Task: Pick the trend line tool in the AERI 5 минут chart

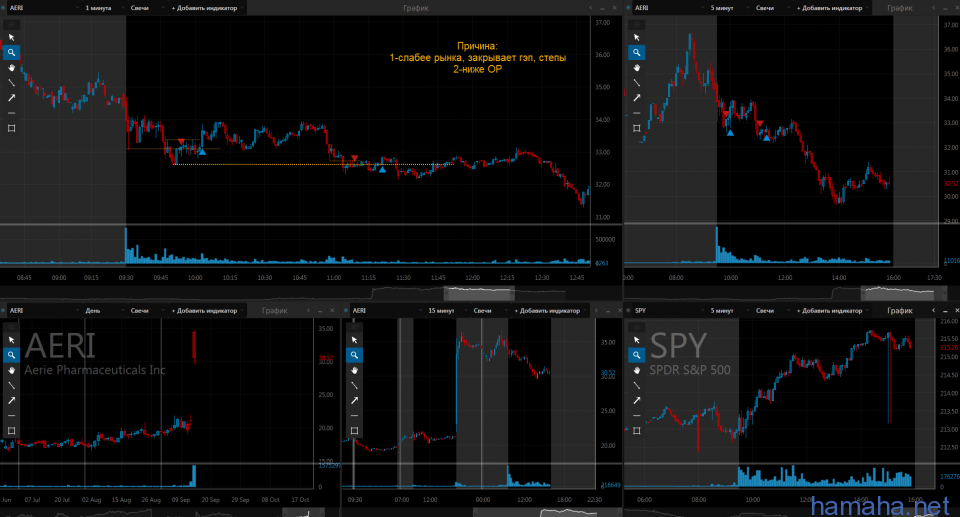Action: click(x=637, y=83)
